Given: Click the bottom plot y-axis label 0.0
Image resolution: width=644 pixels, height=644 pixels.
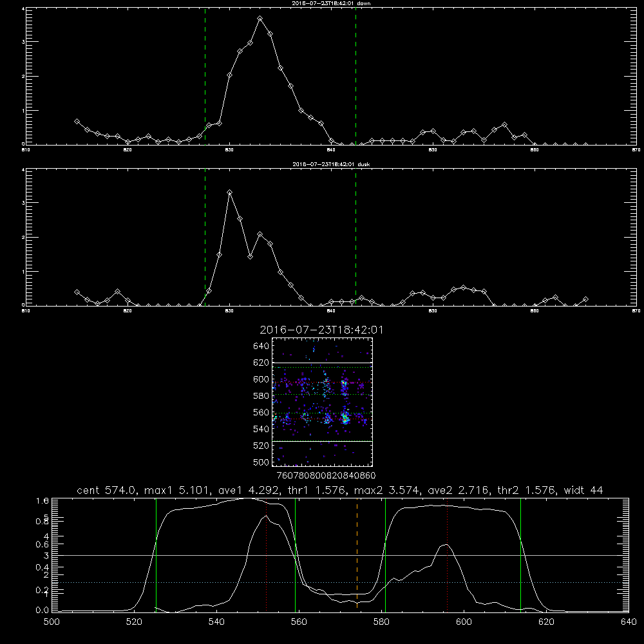Looking at the screenshot, I should click(x=43, y=611).
